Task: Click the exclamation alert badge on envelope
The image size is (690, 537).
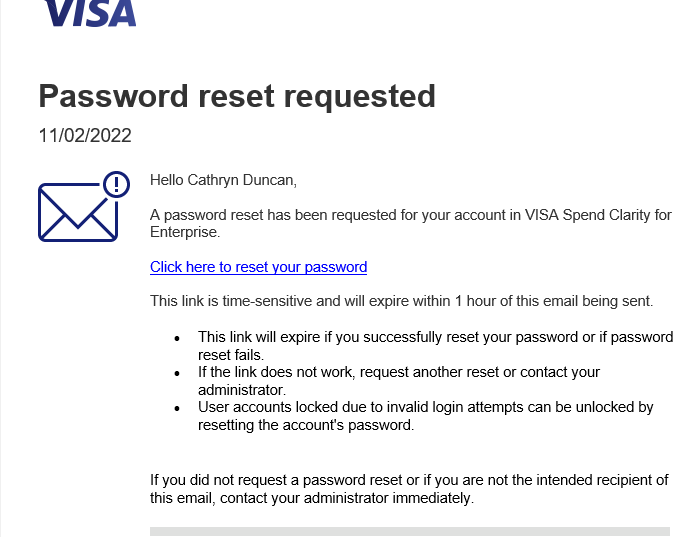Action: [x=117, y=184]
